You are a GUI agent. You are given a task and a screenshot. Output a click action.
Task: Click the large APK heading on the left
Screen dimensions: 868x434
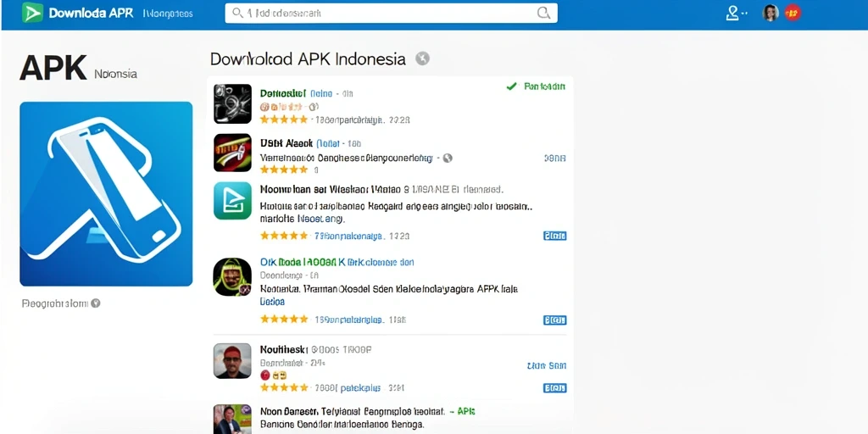pyautogui.click(x=53, y=68)
